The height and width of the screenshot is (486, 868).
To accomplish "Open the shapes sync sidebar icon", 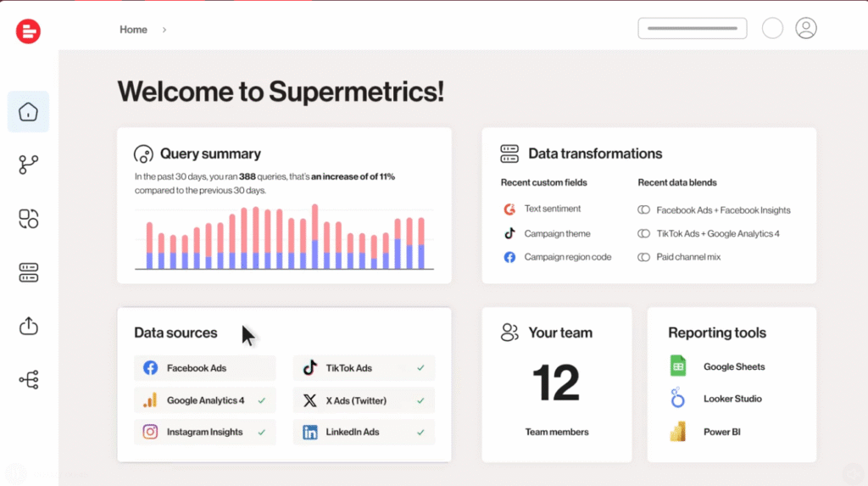I will point(28,218).
